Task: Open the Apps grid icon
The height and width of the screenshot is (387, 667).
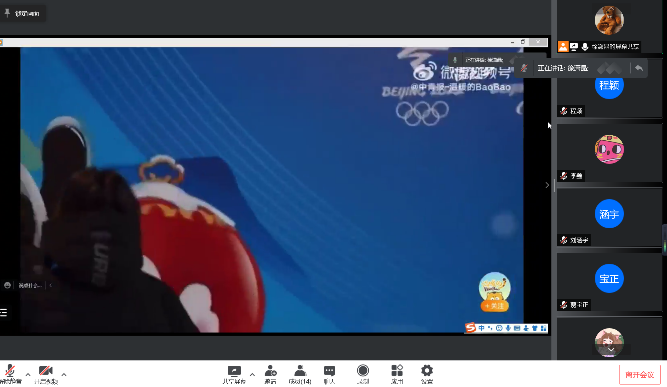Action: (397, 374)
